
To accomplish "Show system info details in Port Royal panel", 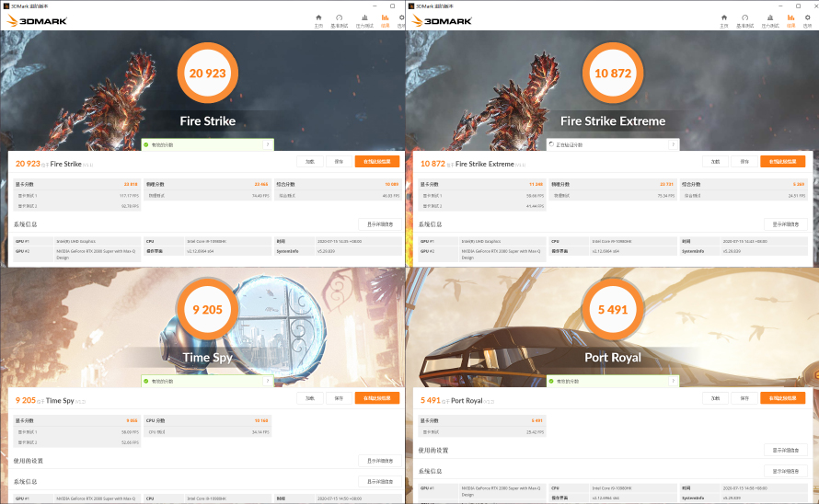I will pos(785,471).
